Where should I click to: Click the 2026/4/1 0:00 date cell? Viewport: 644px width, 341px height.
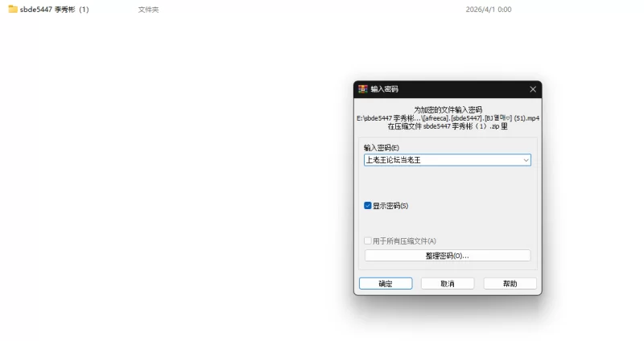pyautogui.click(x=488, y=10)
